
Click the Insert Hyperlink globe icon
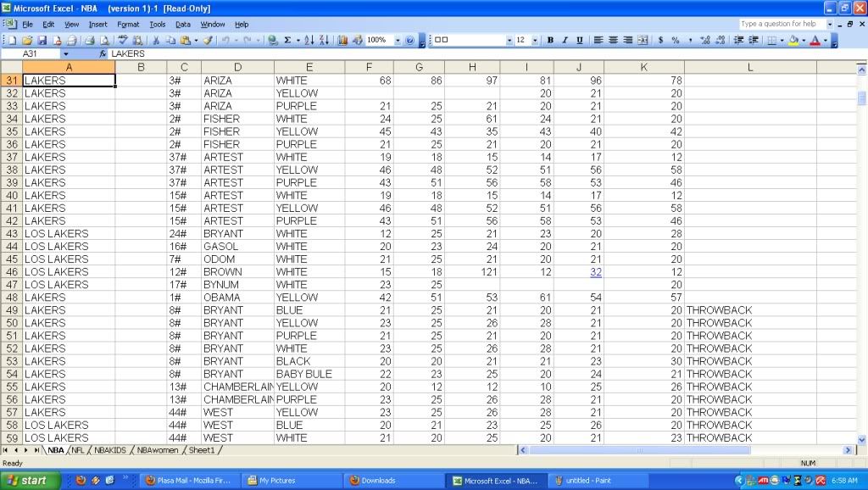272,41
